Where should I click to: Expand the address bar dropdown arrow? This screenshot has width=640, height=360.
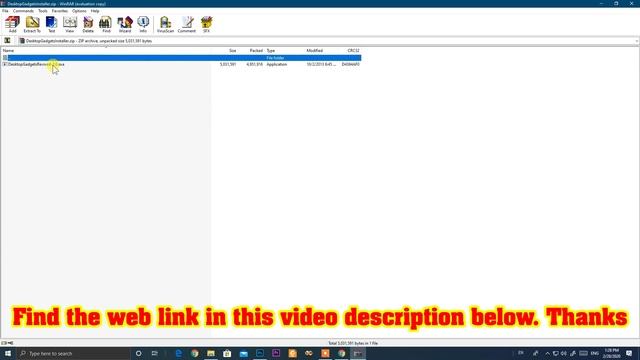pyautogui.click(x=636, y=41)
